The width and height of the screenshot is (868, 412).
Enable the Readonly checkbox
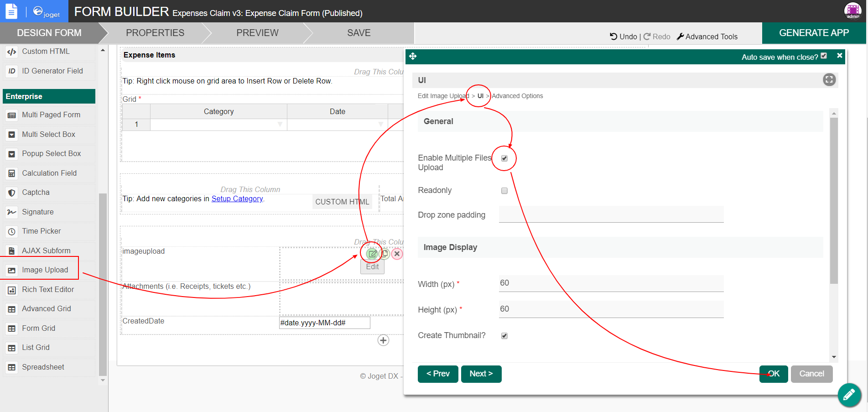(504, 191)
